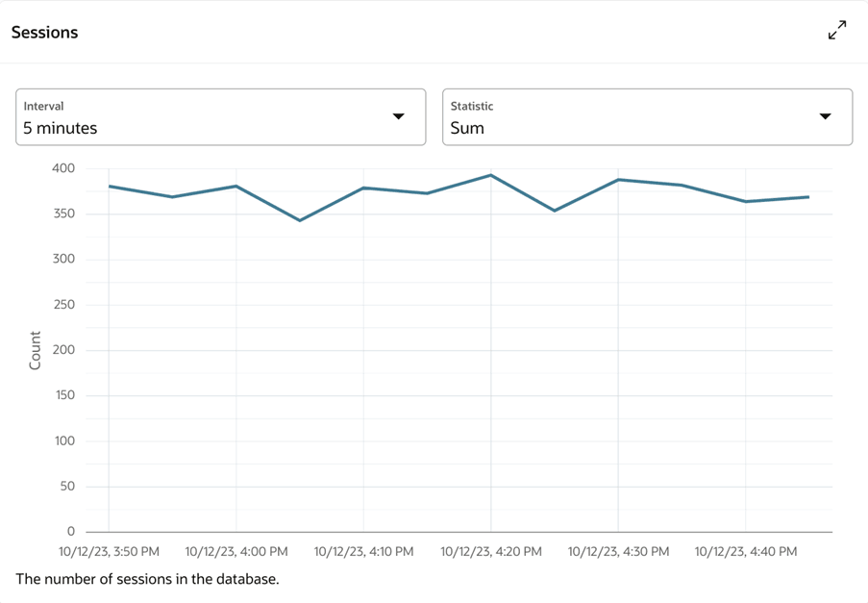Select the data point at 4:30 PM

pos(618,180)
